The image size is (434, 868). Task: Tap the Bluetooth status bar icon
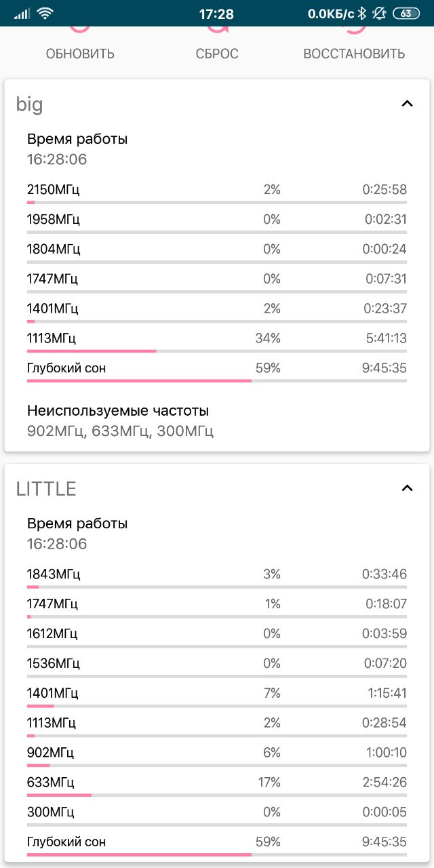tap(362, 13)
